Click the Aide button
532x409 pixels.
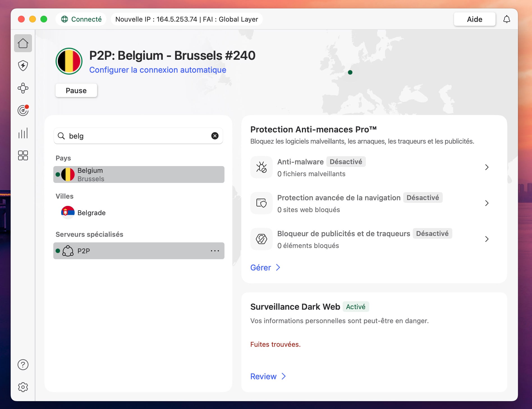click(x=475, y=19)
